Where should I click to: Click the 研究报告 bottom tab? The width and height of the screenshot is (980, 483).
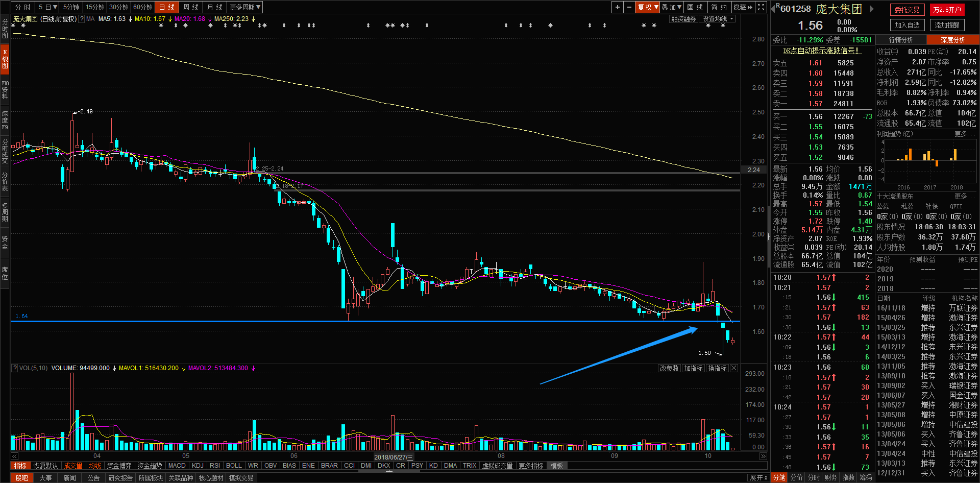tap(120, 478)
